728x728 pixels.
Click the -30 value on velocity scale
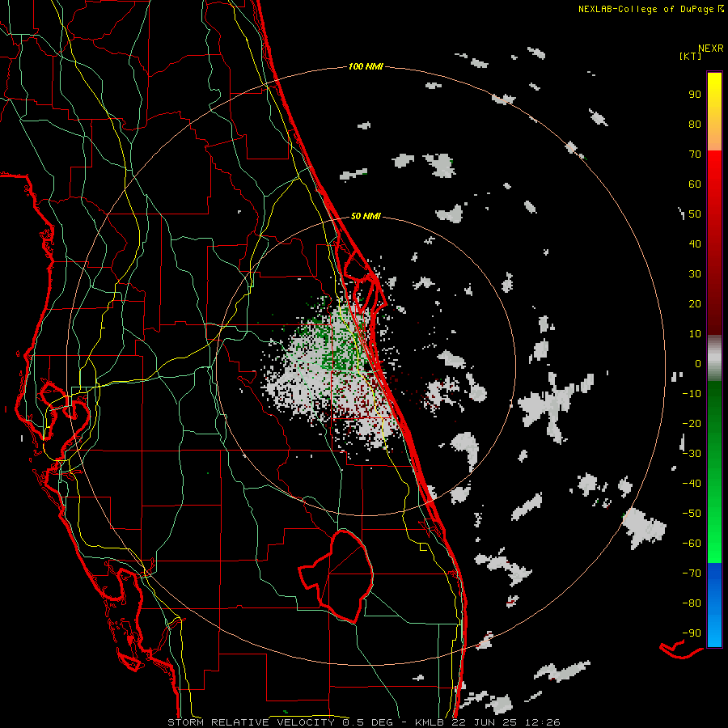pyautogui.click(x=692, y=454)
